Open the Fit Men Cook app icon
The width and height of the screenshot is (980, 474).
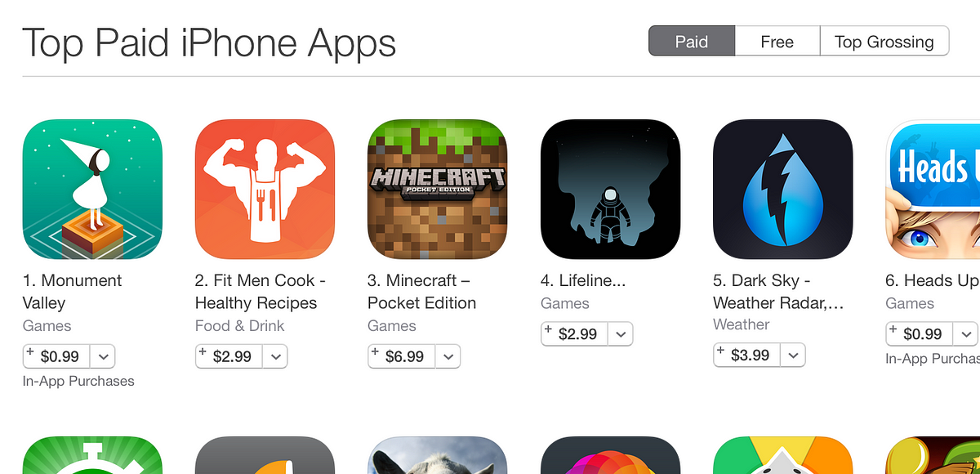tap(265, 189)
